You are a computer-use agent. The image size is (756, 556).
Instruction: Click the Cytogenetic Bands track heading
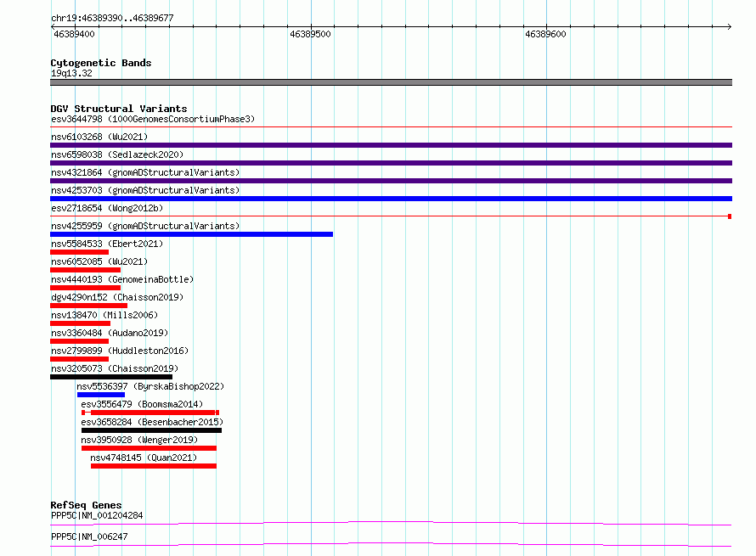tap(101, 63)
